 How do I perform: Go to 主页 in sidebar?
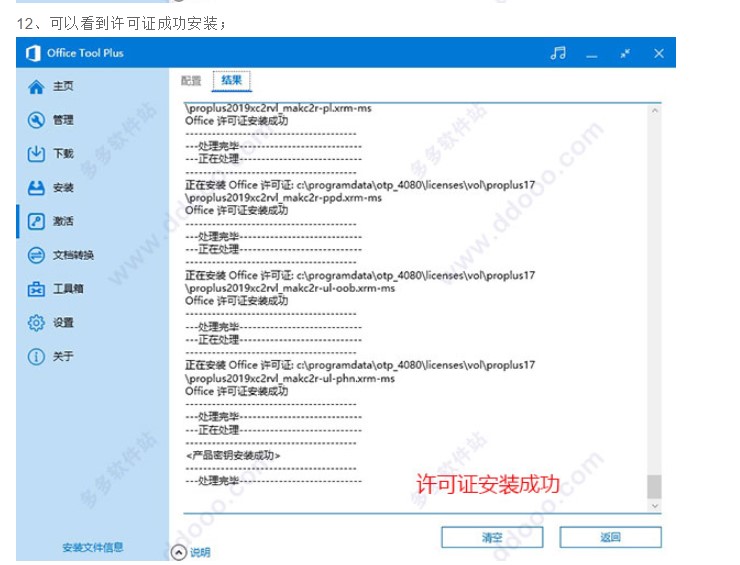pyautogui.click(x=63, y=86)
